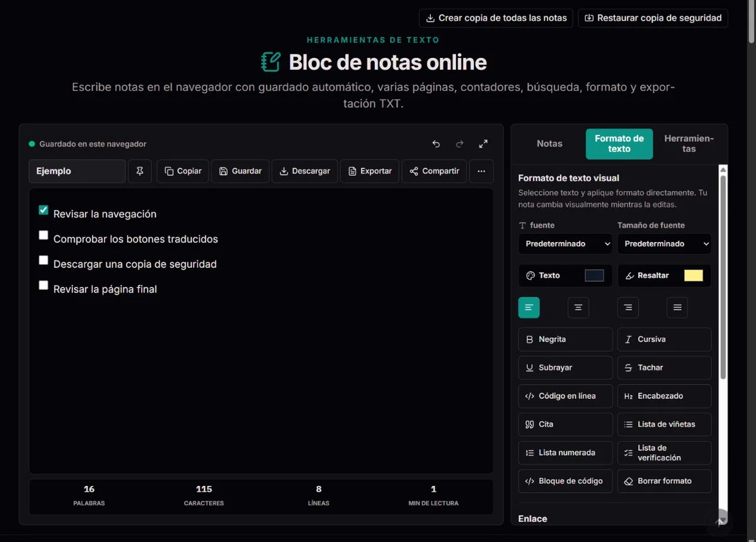Insert a Lista de viñetas
The image size is (756, 542).
[x=664, y=424]
